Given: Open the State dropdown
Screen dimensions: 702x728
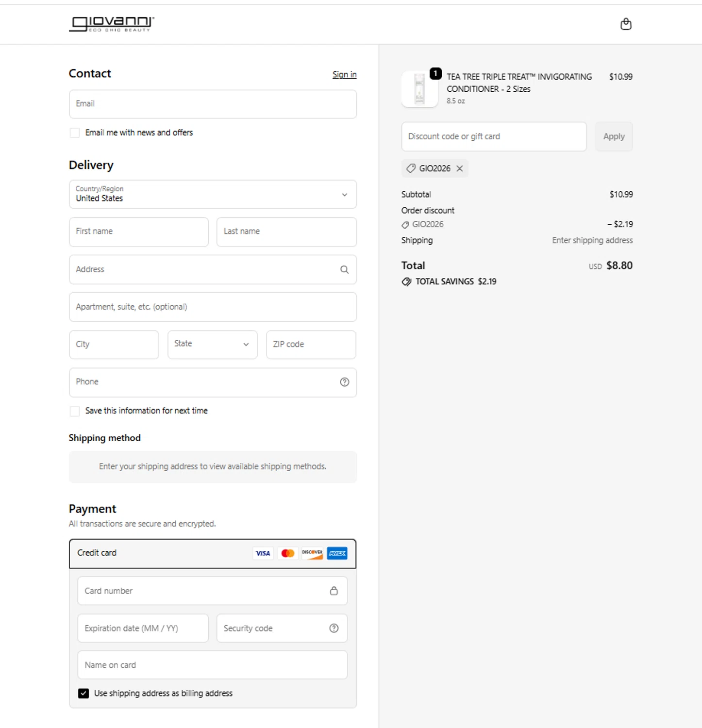Looking at the screenshot, I should pos(213,345).
